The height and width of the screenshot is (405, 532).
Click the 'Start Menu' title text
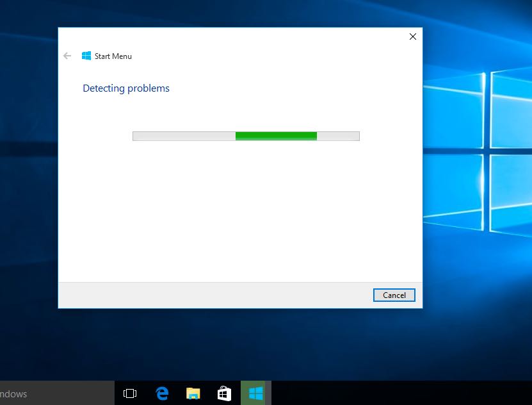tap(113, 56)
